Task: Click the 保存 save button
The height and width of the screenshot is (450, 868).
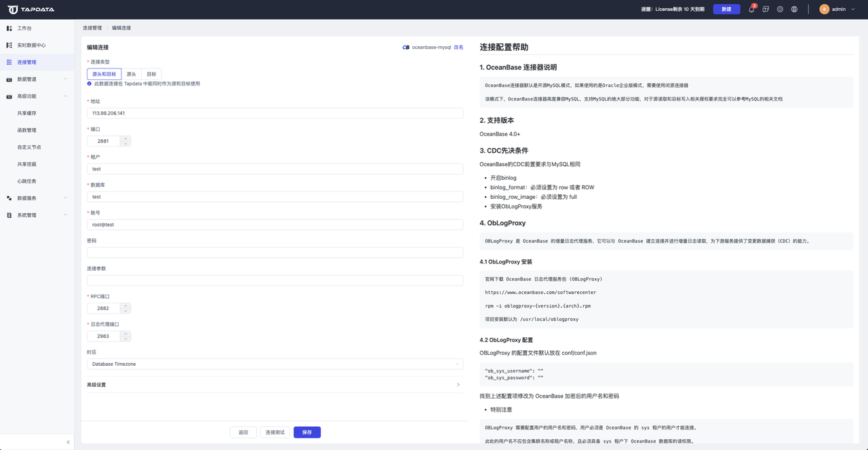Action: (307, 432)
